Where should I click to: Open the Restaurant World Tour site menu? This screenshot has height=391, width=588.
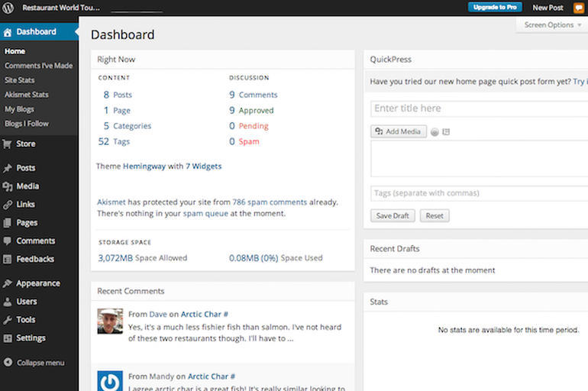coord(61,8)
